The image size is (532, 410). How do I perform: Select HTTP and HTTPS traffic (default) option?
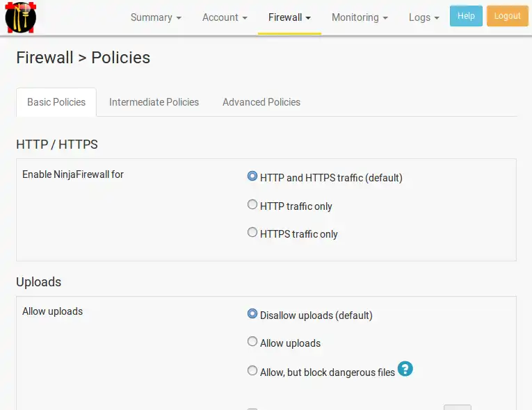(x=252, y=176)
